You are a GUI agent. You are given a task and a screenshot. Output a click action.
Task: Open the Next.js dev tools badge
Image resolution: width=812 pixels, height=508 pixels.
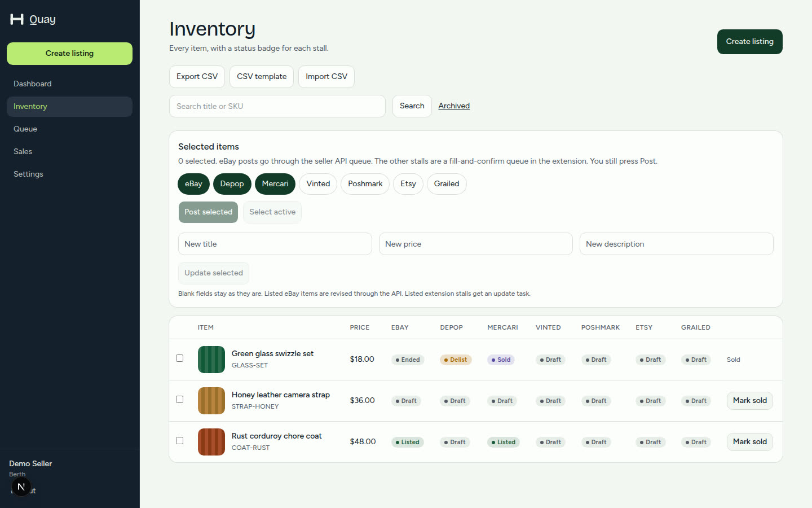pos(21,487)
